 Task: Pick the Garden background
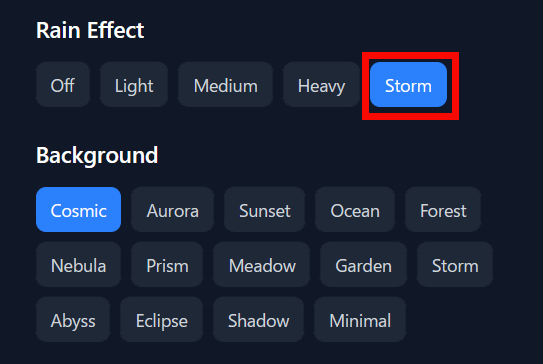click(x=363, y=265)
